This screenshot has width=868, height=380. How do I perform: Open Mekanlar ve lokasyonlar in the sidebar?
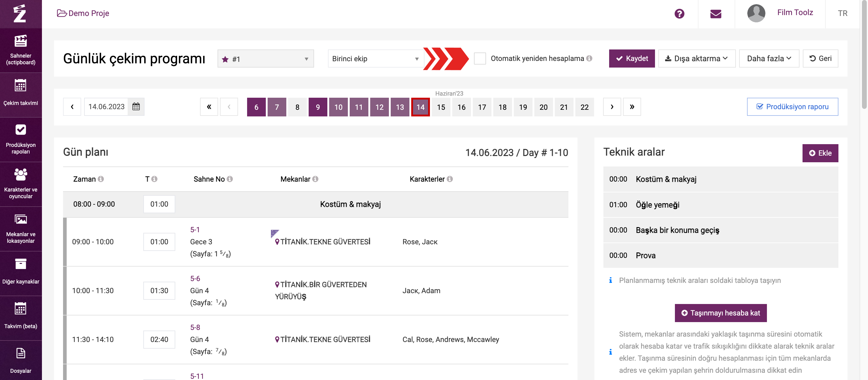[x=21, y=229]
